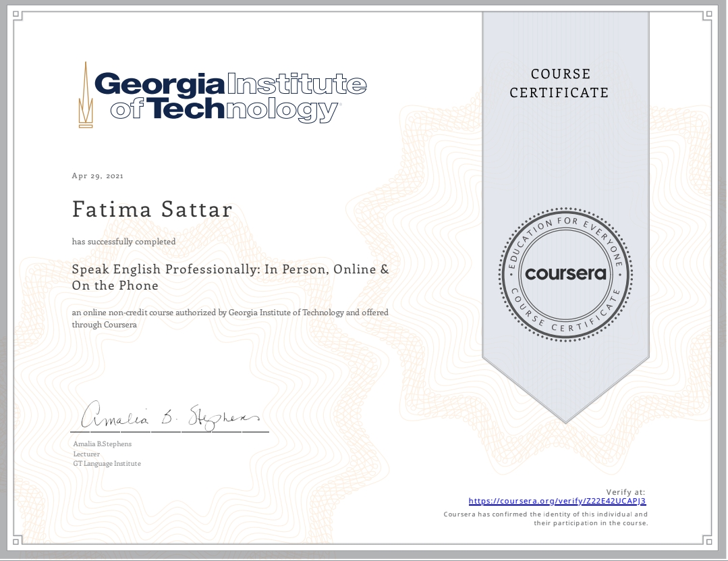Open the coursera.org verify link
Image resolution: width=728 pixels, height=561 pixels.
point(557,501)
